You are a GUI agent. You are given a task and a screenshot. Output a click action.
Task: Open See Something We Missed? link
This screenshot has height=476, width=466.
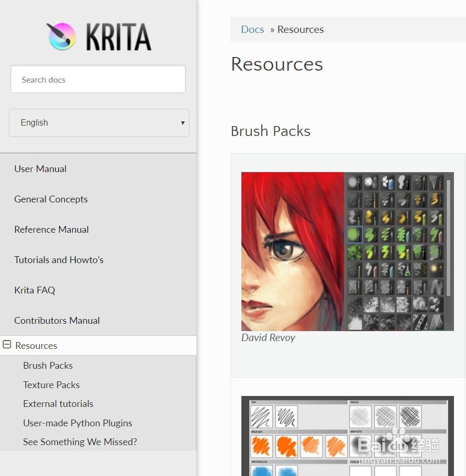coord(80,441)
